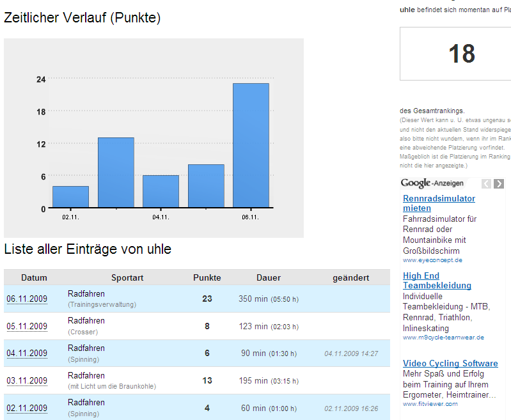The width and height of the screenshot is (511, 420).
Task: Click the first chart bar for 02.11.
Action: 70,197
